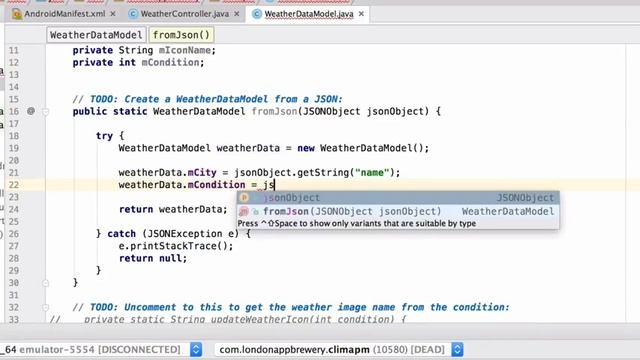640x360 pixels.
Task: Click line number 19 in the gutter
Action: pyautogui.click(x=13, y=148)
